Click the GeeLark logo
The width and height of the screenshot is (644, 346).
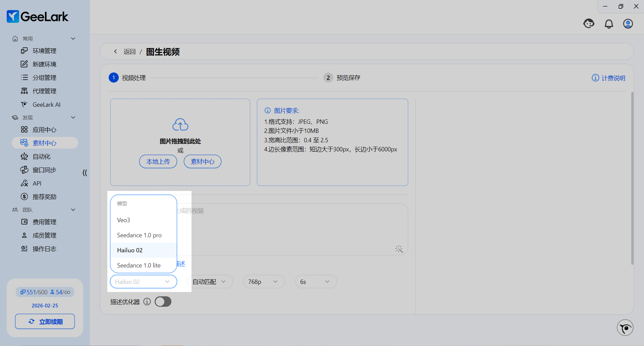coord(38,16)
